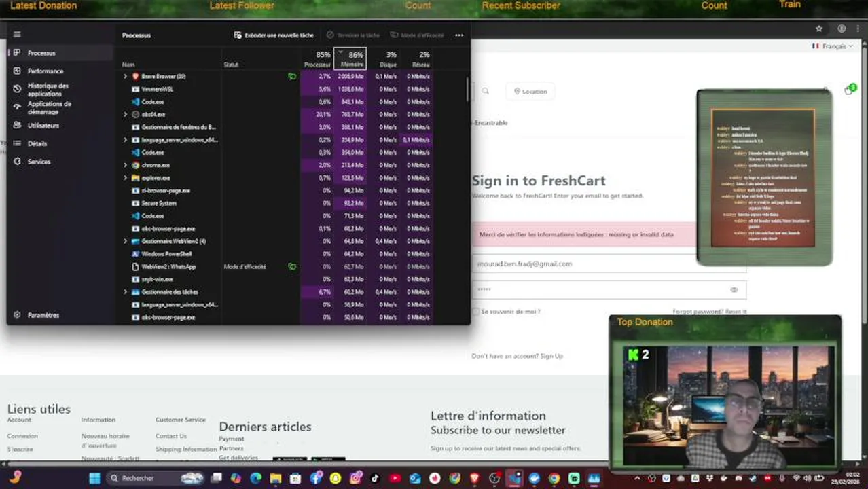The height and width of the screenshot is (489, 868).
Task: Click Terminer la tâche button
Action: point(352,35)
